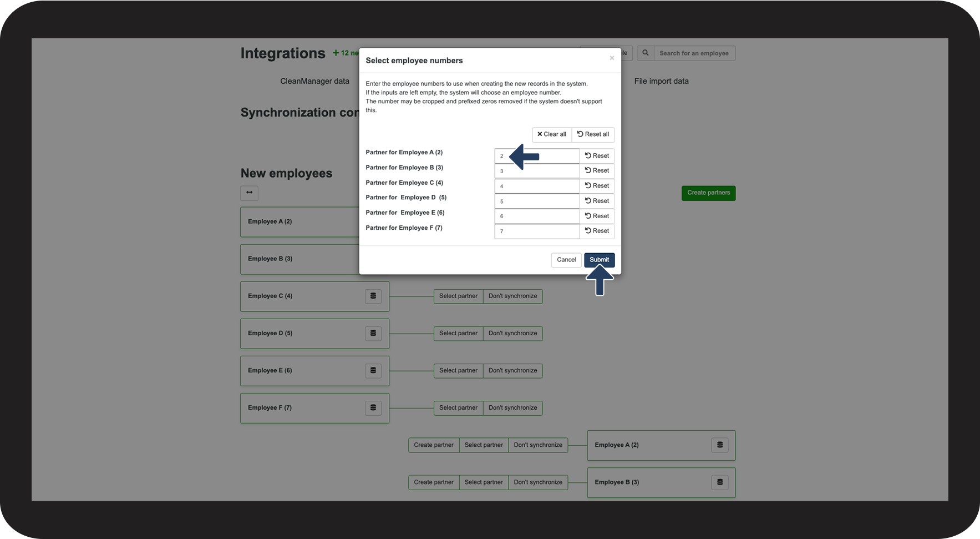Click Don't synchronize for file-import Employee B (3)

[538, 482]
